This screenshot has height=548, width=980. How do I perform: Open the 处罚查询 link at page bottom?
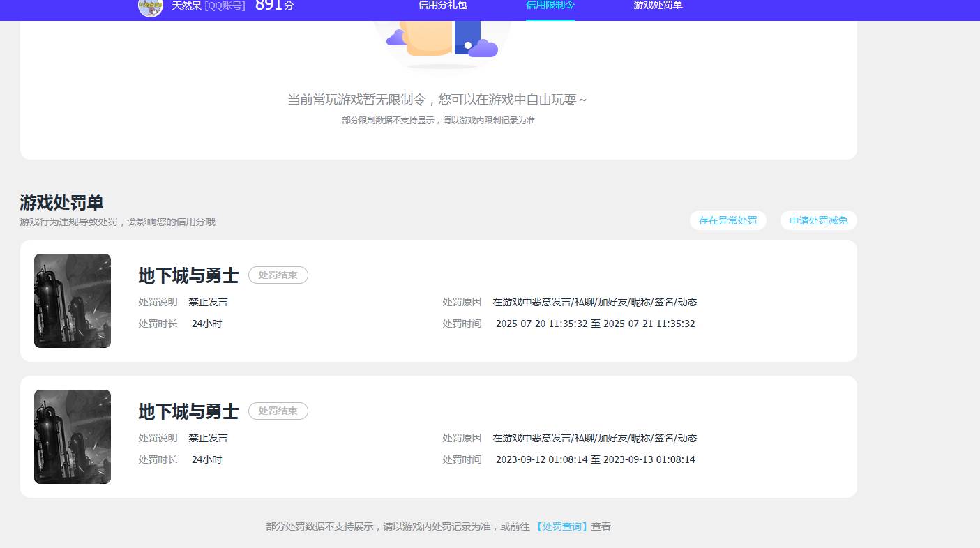pyautogui.click(x=562, y=526)
